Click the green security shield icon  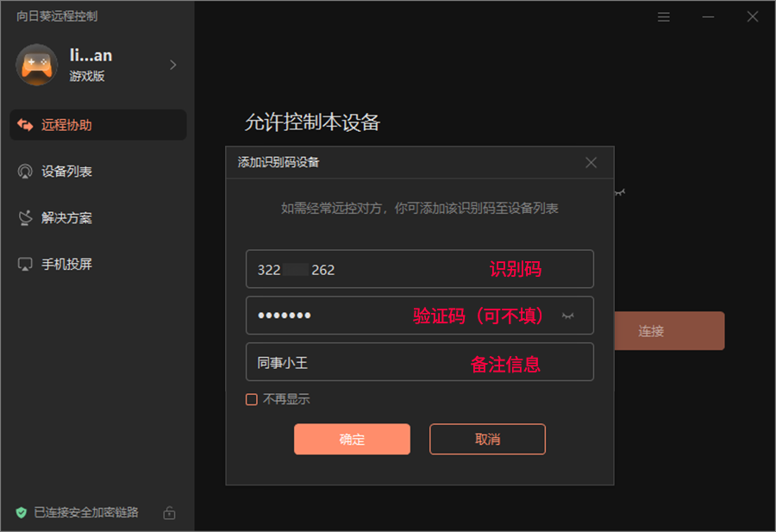[x=22, y=512]
